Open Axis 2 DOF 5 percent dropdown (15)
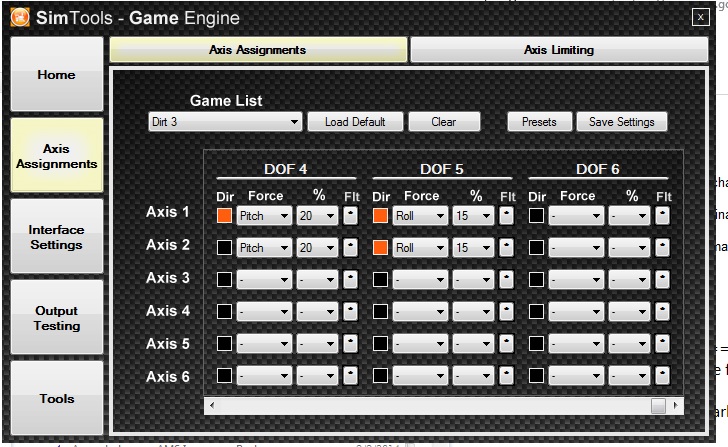This screenshot has height=447, width=728. click(x=473, y=248)
